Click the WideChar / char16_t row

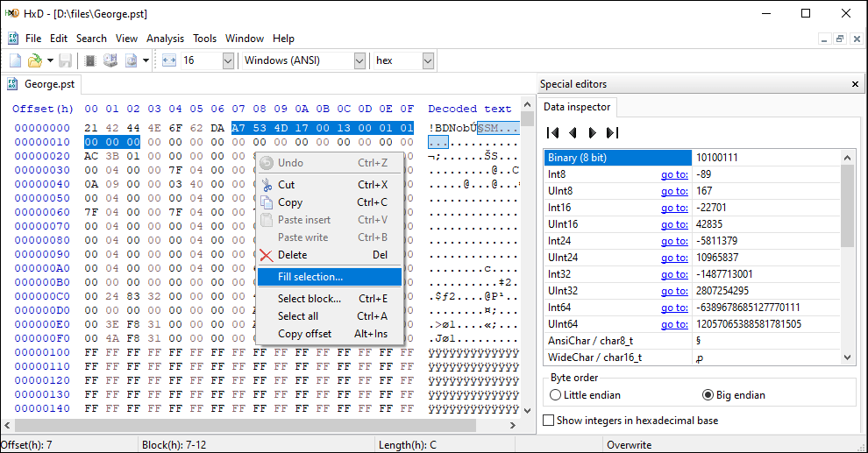[693, 357]
